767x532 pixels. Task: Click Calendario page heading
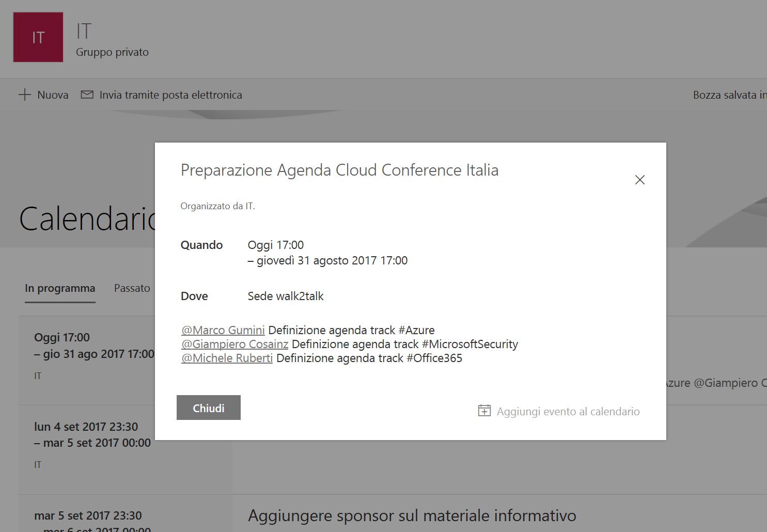(x=88, y=218)
